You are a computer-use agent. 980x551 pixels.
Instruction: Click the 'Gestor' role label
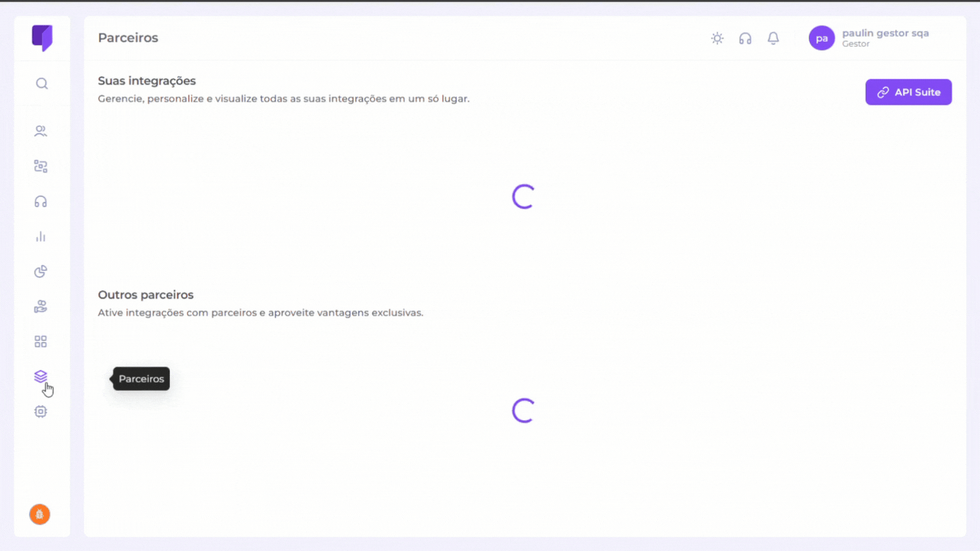pyautogui.click(x=856, y=44)
